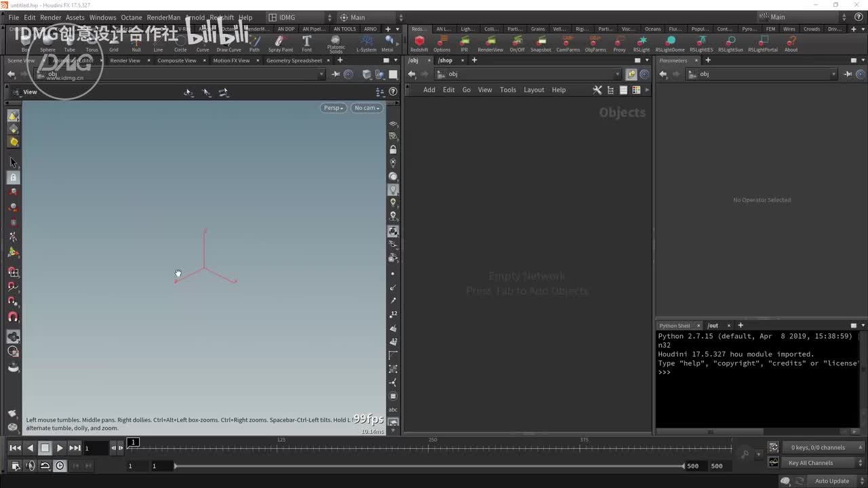Open the Redshift shelf tool
Screen dimensions: 868x488
419,44
